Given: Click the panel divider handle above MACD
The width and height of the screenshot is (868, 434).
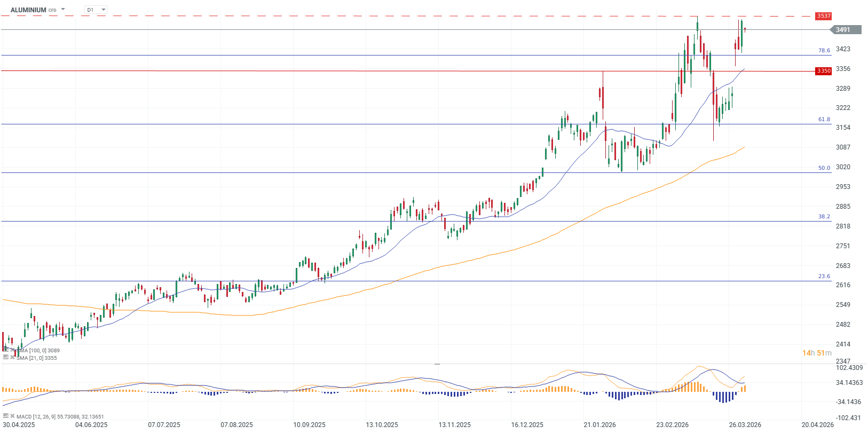Looking at the screenshot, I should click(x=437, y=364).
